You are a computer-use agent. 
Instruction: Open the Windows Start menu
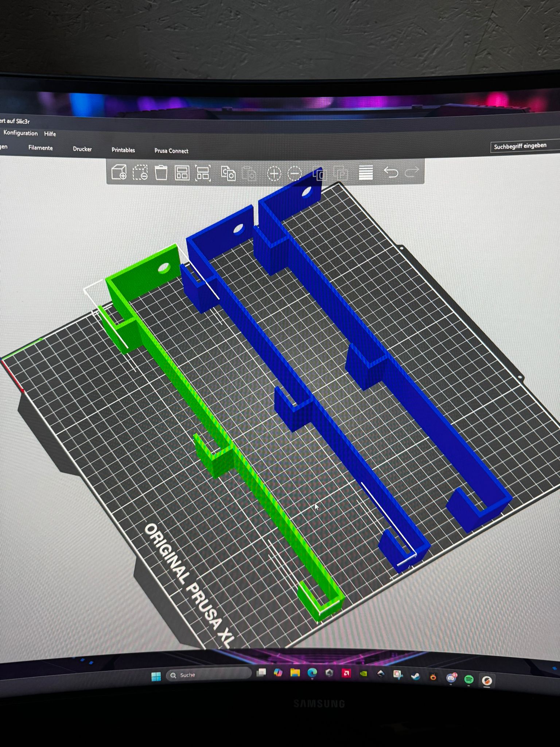point(156,677)
